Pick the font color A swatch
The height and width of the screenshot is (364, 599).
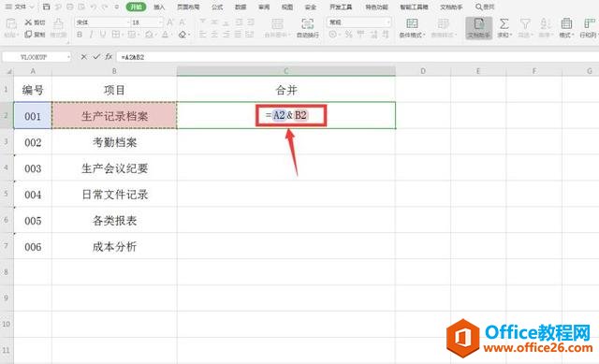165,35
